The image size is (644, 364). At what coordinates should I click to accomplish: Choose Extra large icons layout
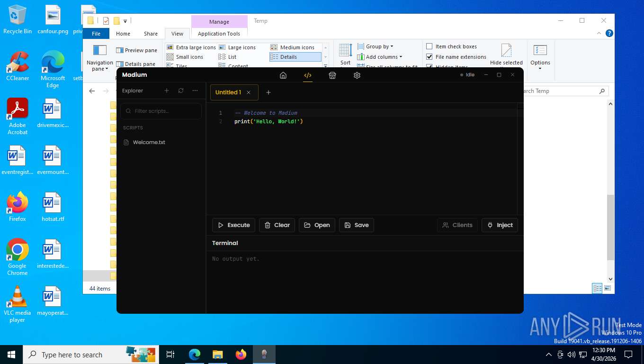(x=191, y=47)
